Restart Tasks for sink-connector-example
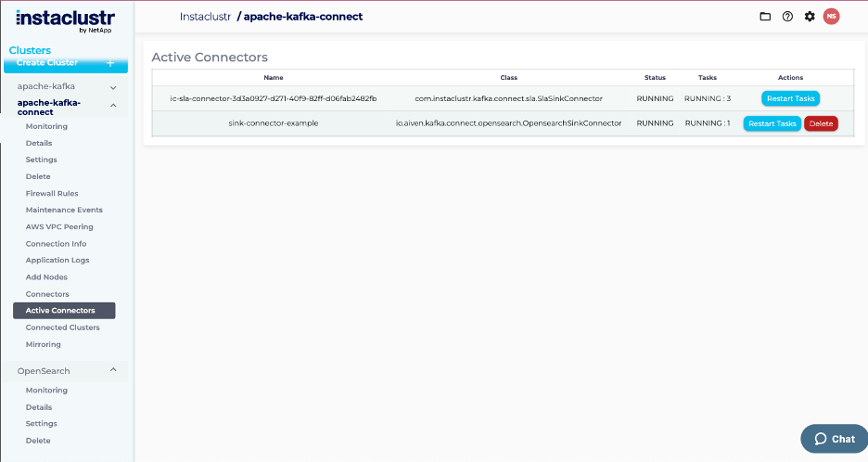The image size is (868, 462). pyautogui.click(x=772, y=123)
